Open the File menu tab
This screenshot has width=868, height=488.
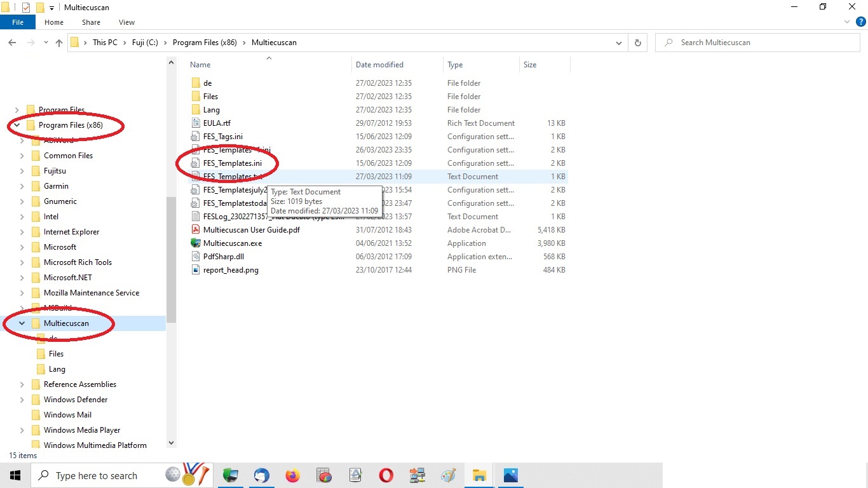click(18, 22)
